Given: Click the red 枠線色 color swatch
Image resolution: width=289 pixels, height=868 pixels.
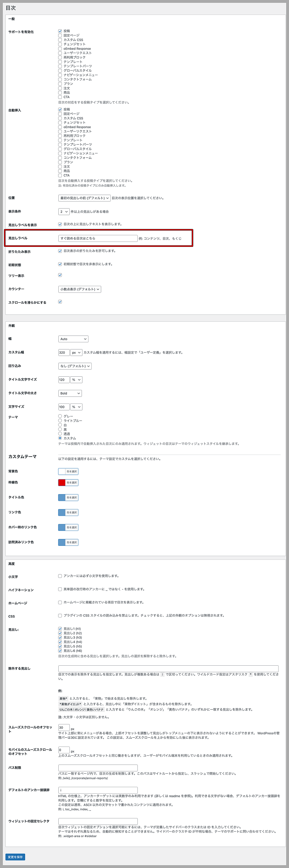Looking at the screenshot, I should (62, 482).
